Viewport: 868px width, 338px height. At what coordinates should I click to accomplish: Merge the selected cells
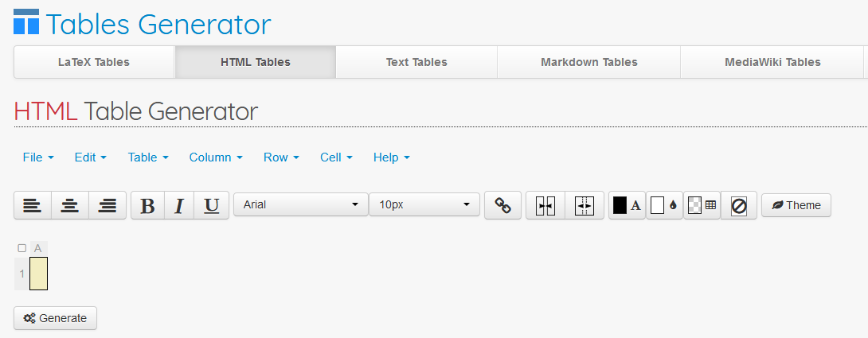point(545,206)
